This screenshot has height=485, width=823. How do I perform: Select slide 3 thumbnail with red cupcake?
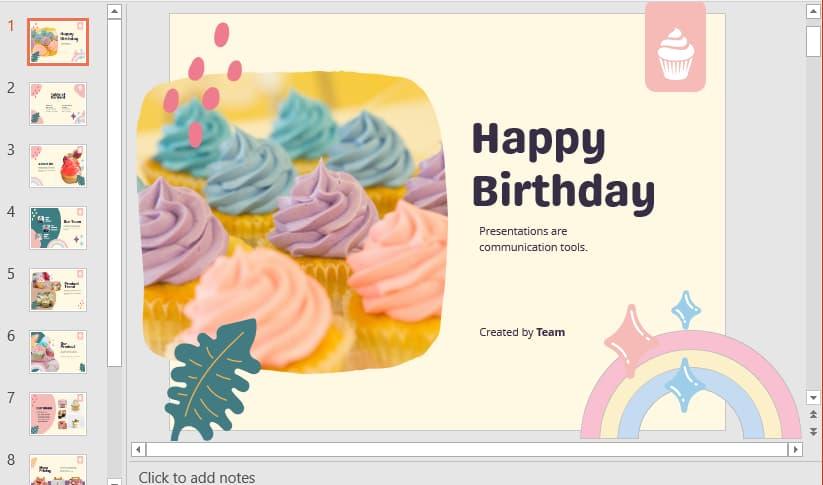pyautogui.click(x=58, y=166)
